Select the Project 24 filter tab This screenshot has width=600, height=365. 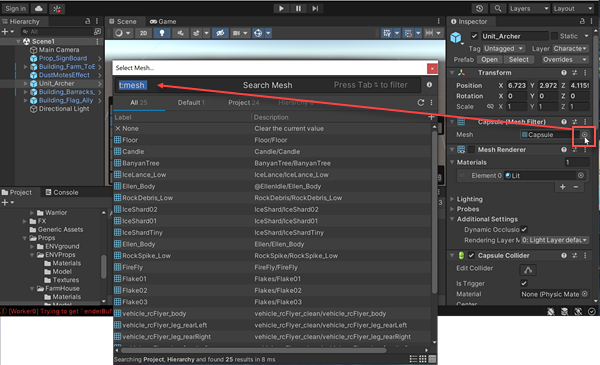pyautogui.click(x=244, y=103)
